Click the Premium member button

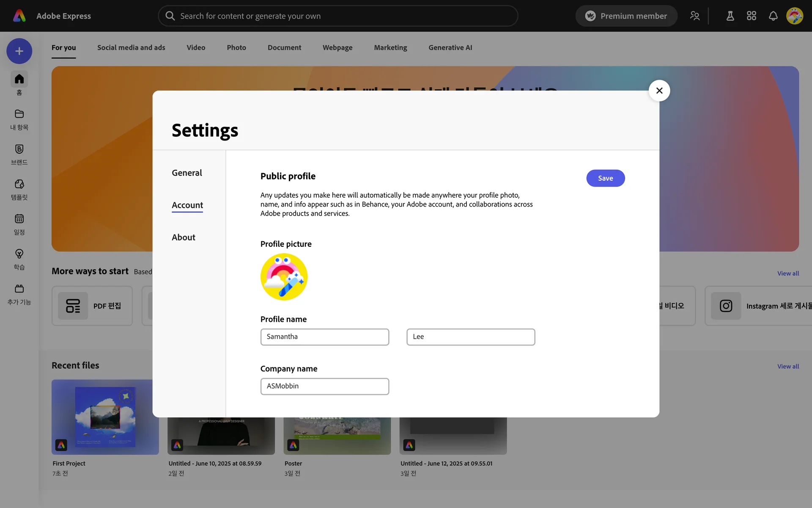[626, 16]
